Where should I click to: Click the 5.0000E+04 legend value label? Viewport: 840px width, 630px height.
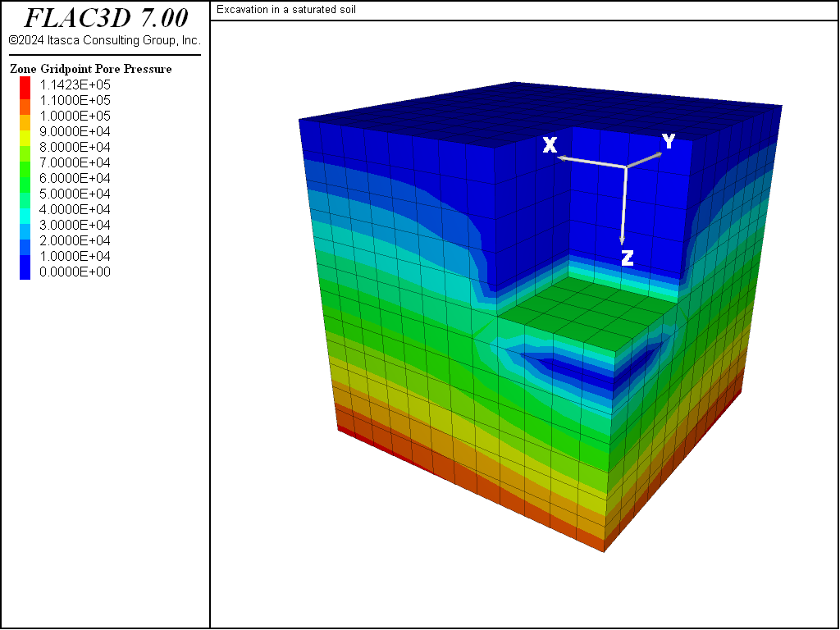point(75,194)
